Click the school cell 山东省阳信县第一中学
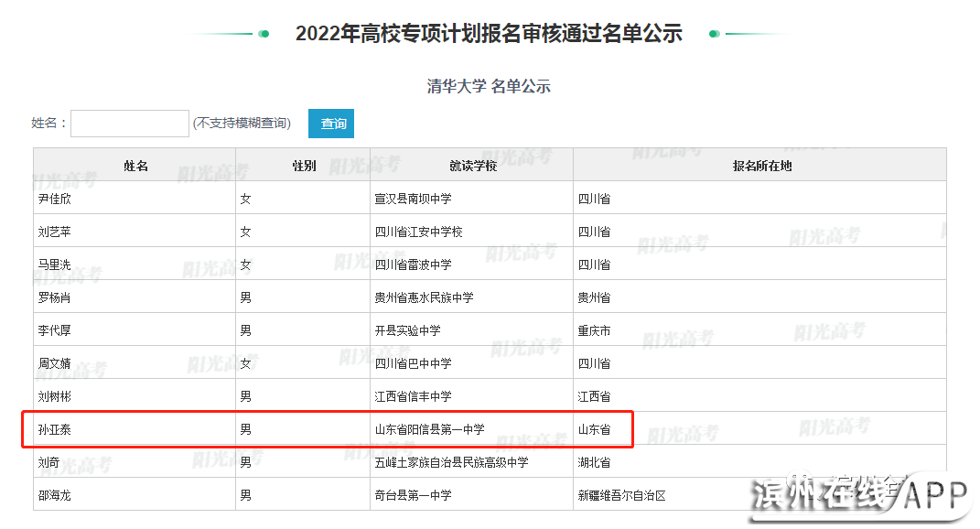The width and height of the screenshot is (980, 529). click(429, 429)
